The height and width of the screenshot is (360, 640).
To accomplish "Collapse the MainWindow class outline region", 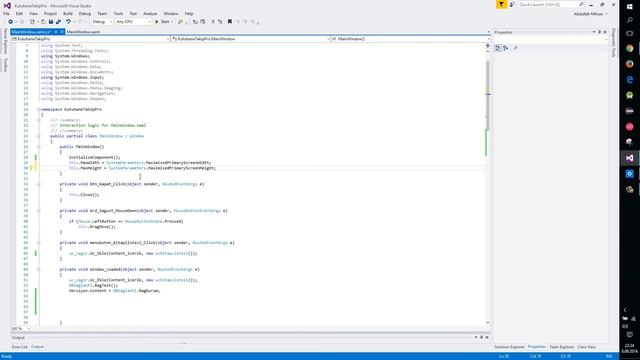I will (39, 136).
